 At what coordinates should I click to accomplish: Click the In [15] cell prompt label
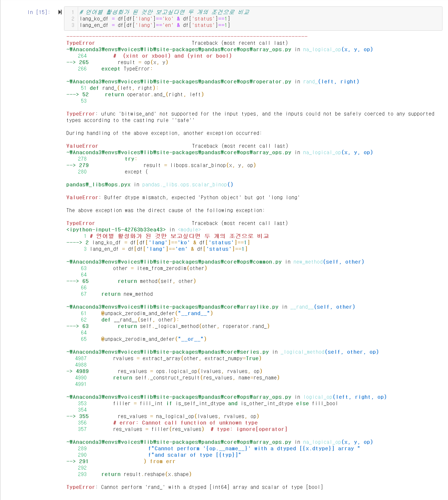[x=39, y=12]
